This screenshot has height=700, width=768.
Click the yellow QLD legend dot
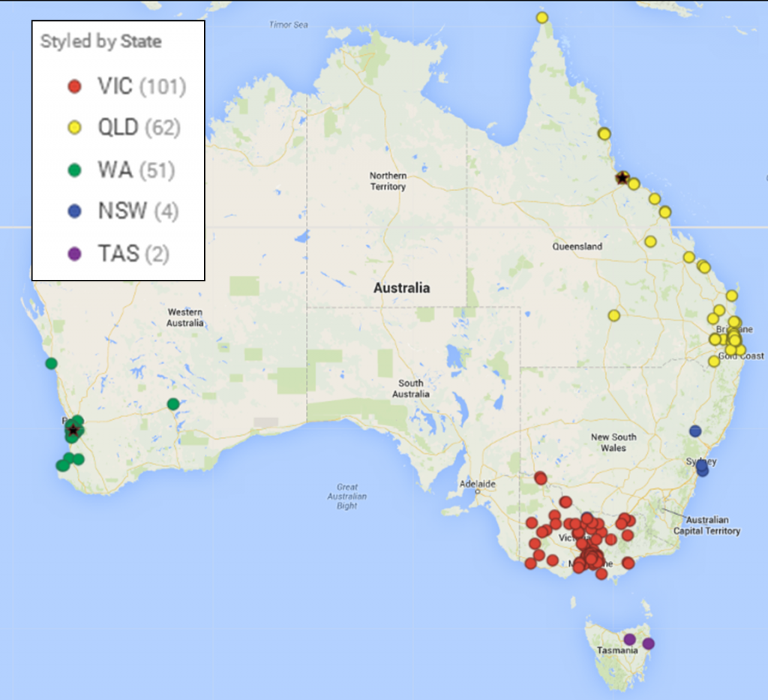[74, 128]
